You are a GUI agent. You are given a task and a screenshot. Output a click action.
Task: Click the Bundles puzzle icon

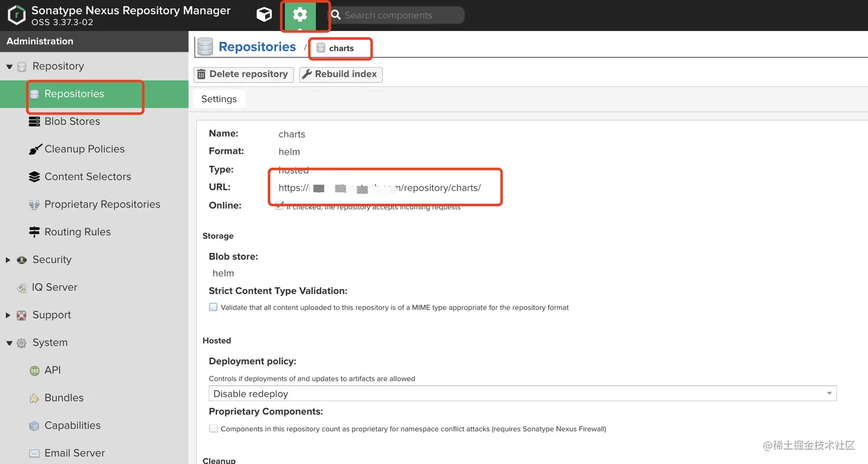[34, 398]
